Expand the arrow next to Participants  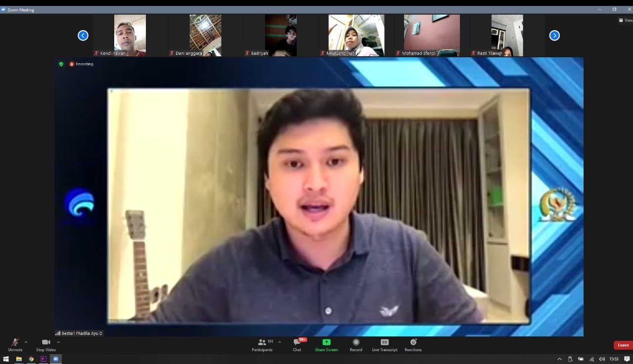pos(280,342)
